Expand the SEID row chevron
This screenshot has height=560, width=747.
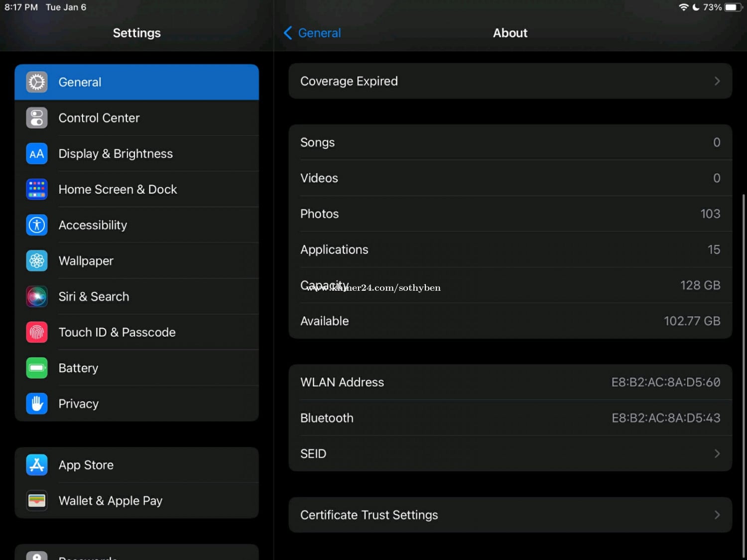pyautogui.click(x=717, y=453)
